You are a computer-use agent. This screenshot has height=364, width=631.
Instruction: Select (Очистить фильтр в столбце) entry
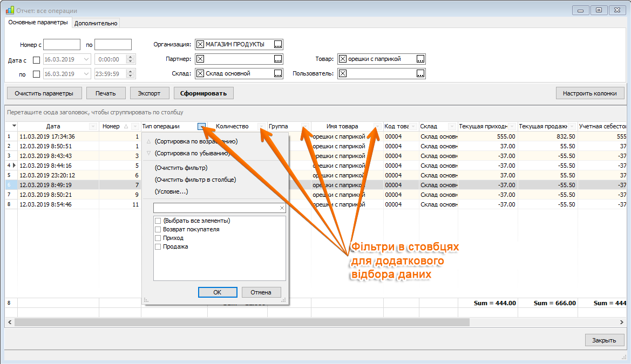(x=195, y=180)
